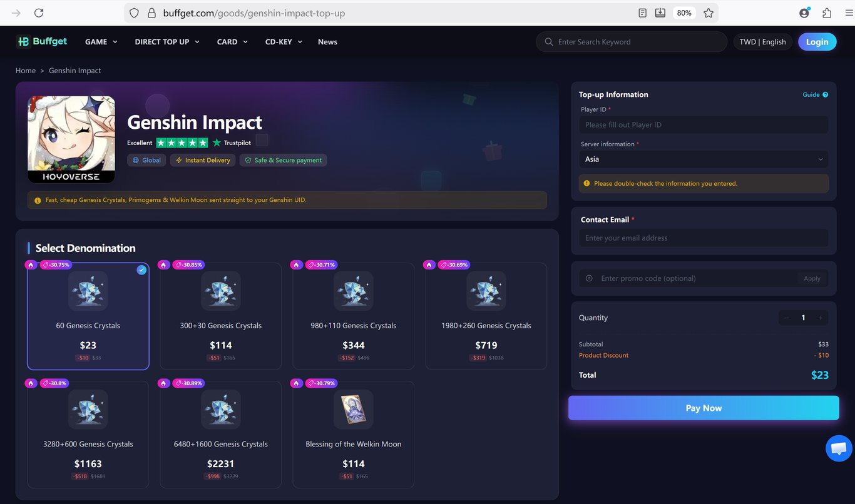Click the Genshin Impact page title
The width and height of the screenshot is (855, 504).
[x=195, y=122]
